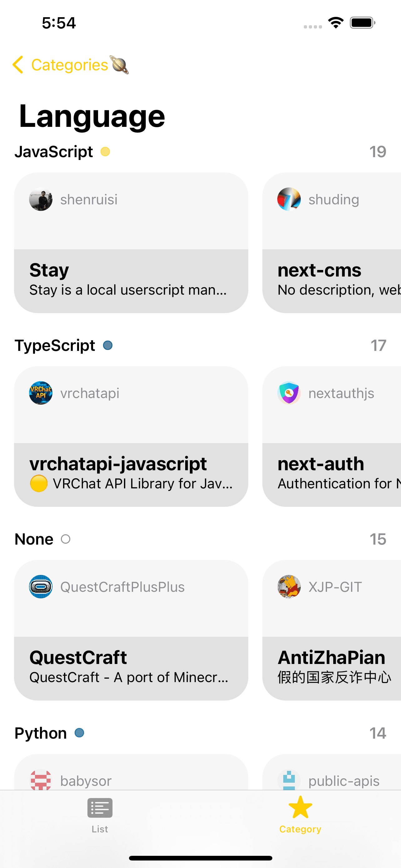
Task: Open QuestCraftPlusPlus headset avatar
Action: pyautogui.click(x=41, y=587)
